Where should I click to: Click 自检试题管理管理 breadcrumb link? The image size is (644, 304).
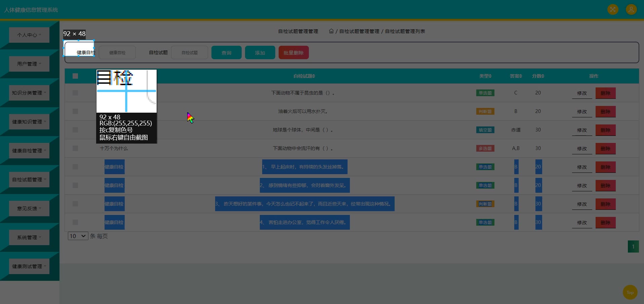[x=359, y=31]
